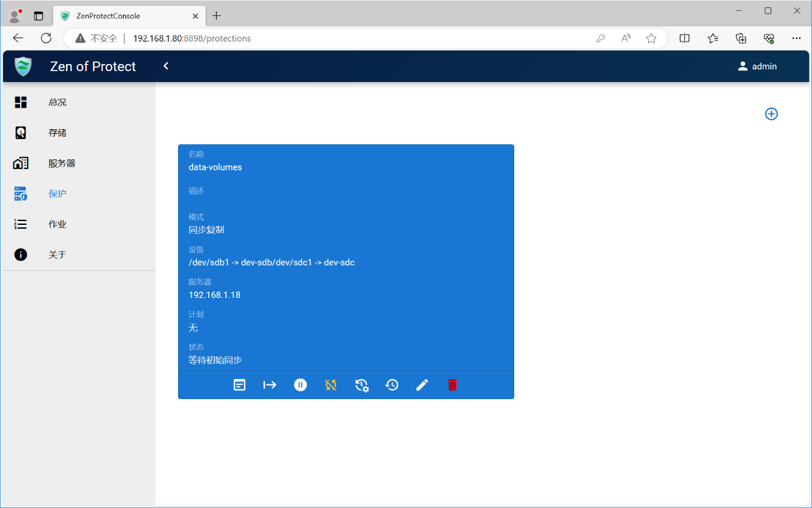Add a new protection with plus icon

tap(771, 114)
